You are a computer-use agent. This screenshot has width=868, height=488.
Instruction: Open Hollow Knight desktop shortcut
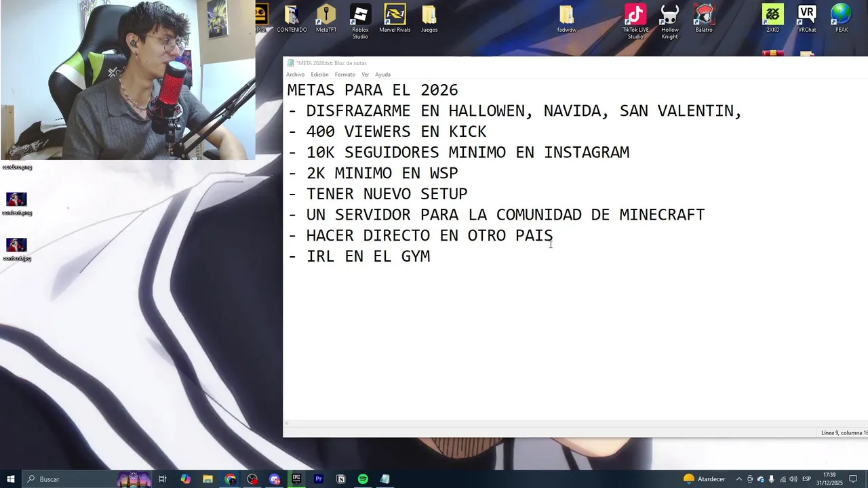tap(670, 22)
